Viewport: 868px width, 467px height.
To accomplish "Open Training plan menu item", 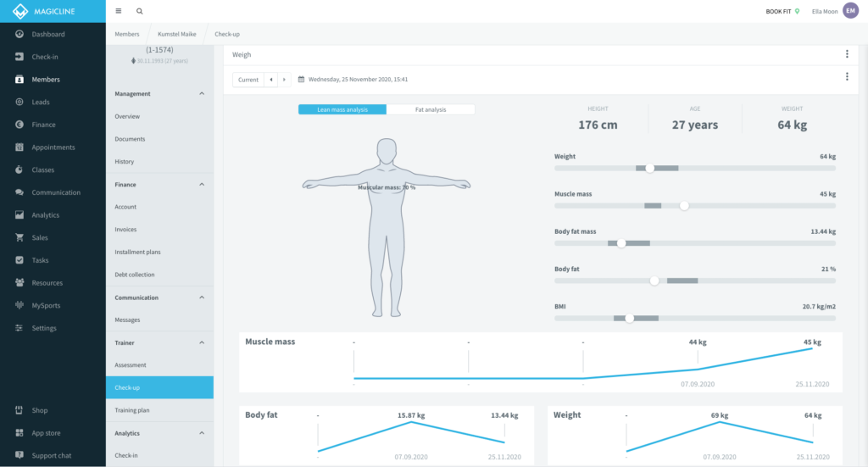I will [x=132, y=410].
